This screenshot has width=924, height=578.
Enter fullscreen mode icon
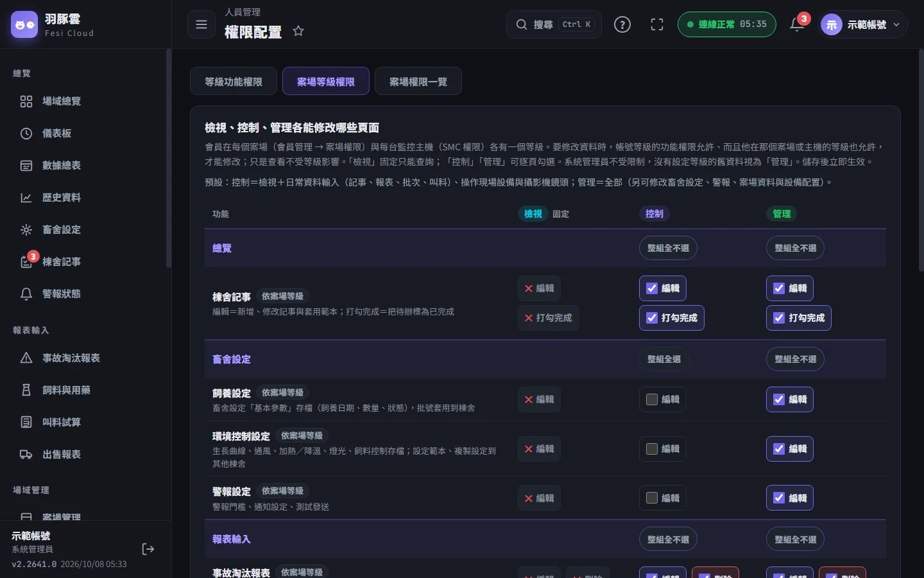click(657, 24)
